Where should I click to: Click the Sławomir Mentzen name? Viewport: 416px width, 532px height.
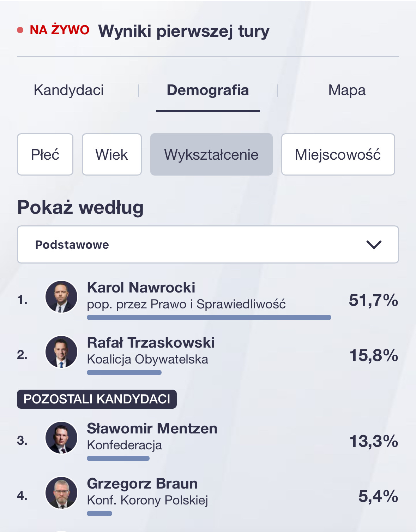coord(152,428)
